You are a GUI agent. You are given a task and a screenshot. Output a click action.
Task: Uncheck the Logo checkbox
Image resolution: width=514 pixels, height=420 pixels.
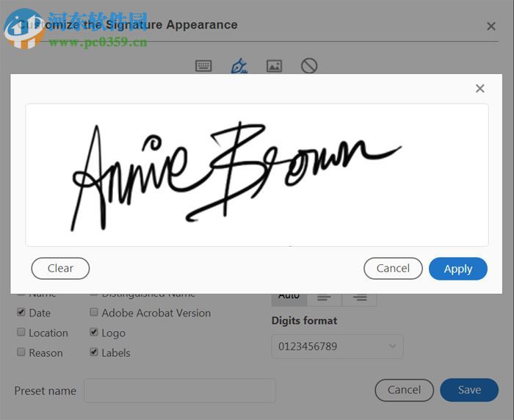tap(94, 332)
